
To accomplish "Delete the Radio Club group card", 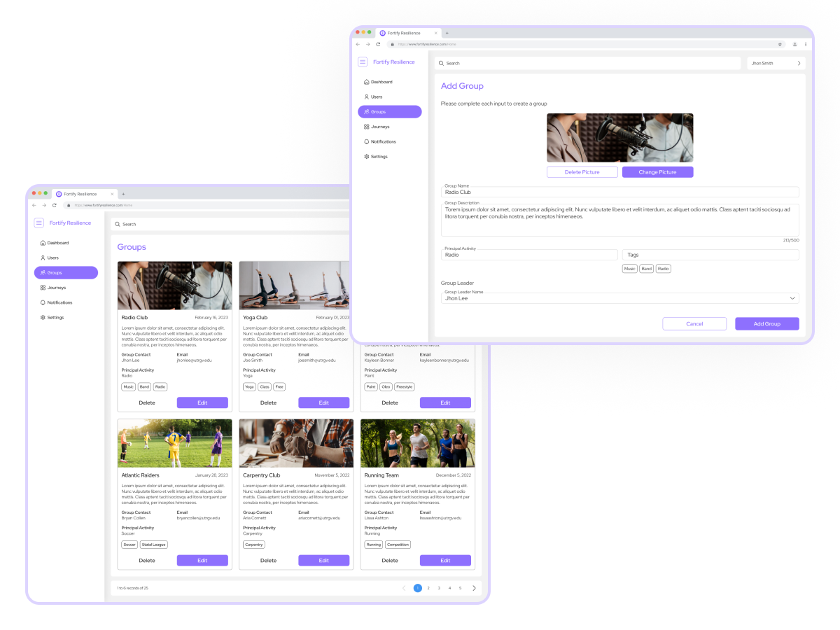I will [x=147, y=402].
